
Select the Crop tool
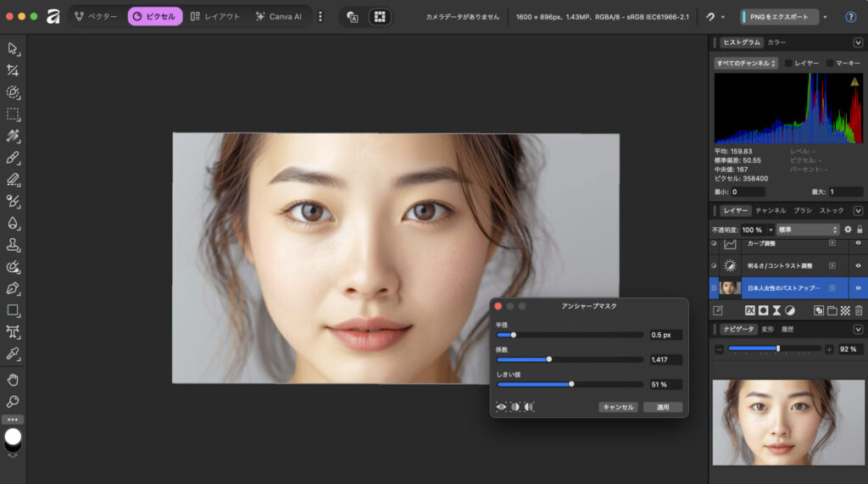point(13,70)
